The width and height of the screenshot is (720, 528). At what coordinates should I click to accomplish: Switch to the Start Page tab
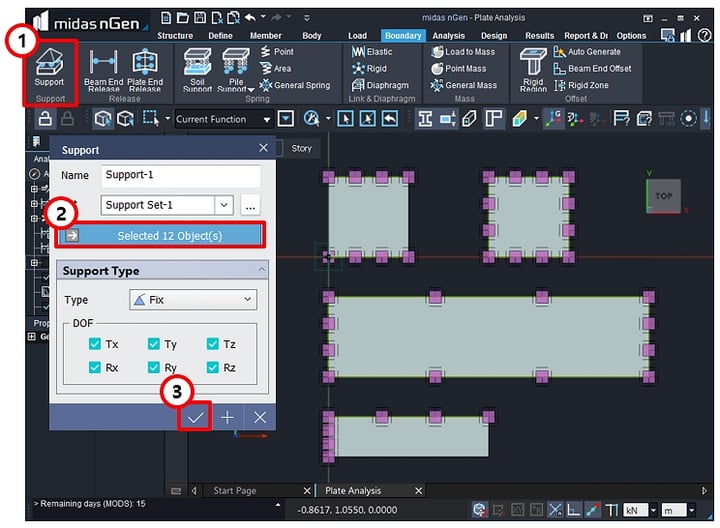click(x=235, y=490)
